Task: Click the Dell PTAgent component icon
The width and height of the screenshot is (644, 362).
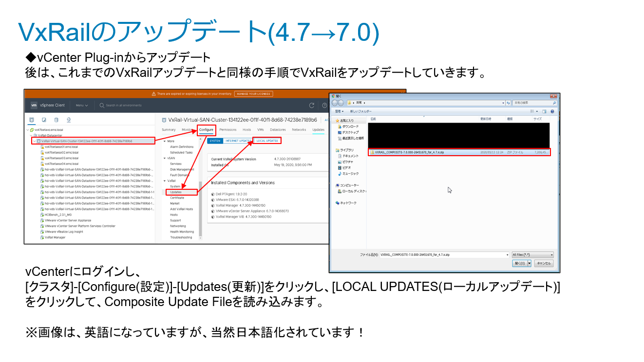Action: [213, 194]
